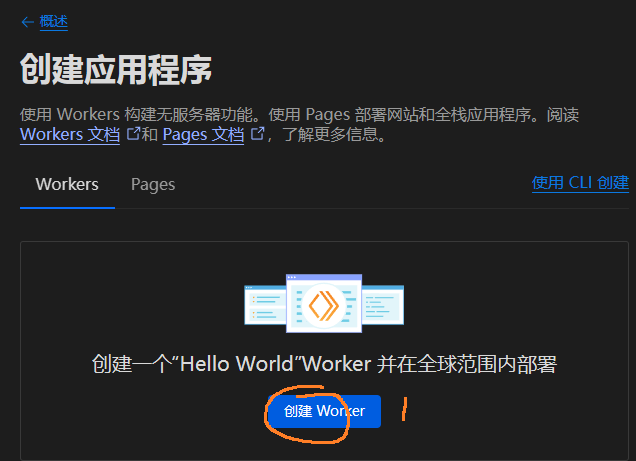636x461 pixels.
Task: Go back via the 概述 link
Action: (x=54, y=21)
